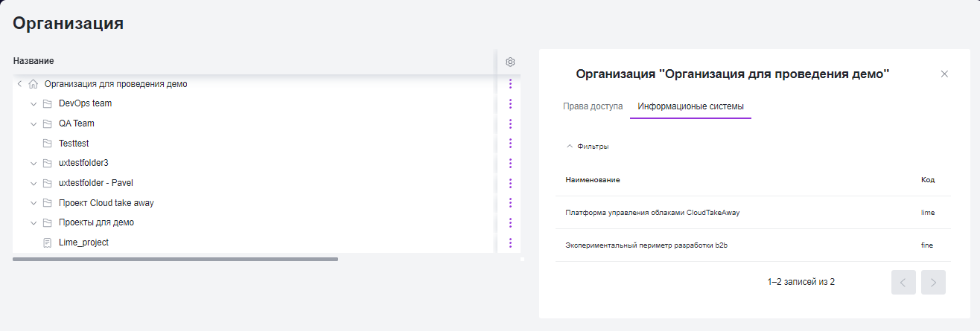This screenshot has height=331, width=980.
Task: Select root Организация для проведения демо row
Action: click(255, 84)
